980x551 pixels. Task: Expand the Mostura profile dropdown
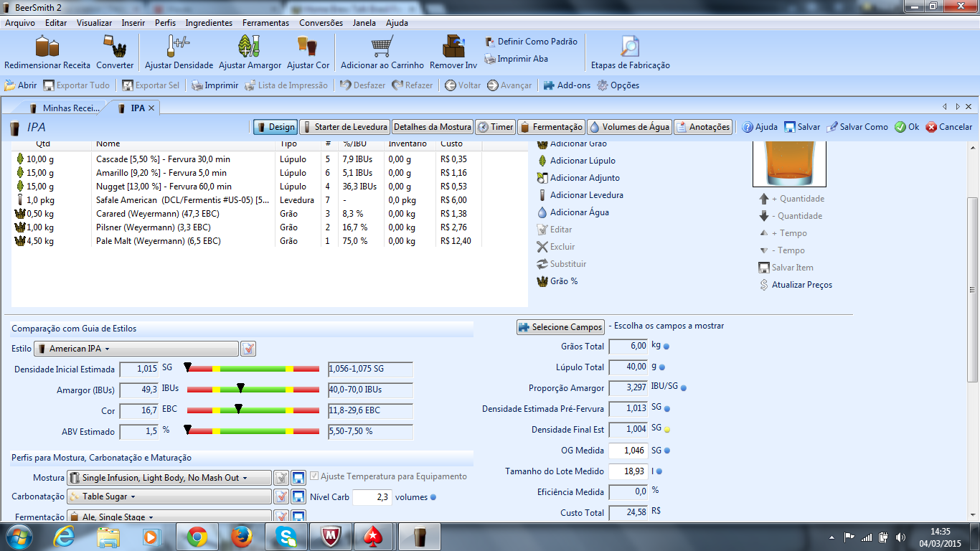tap(169, 478)
